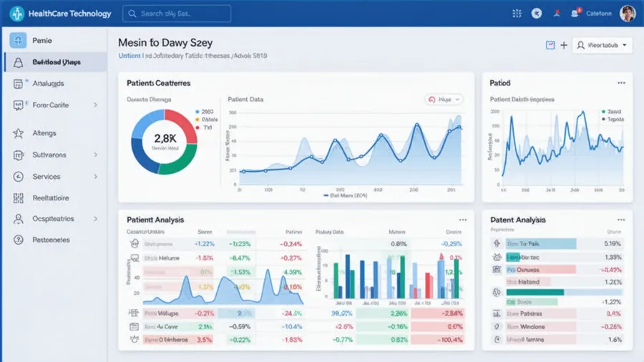Click the HealthCare Technology logo icon
644x362 pixels.
(17, 14)
